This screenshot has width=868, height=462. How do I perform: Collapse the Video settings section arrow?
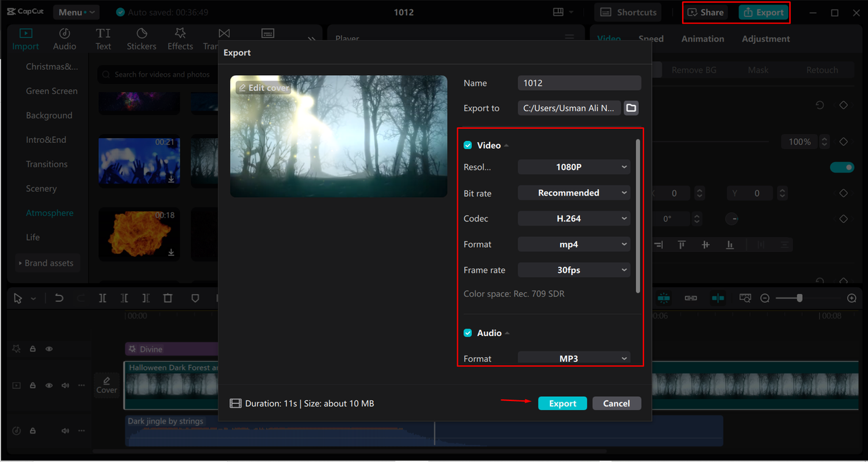tap(507, 146)
